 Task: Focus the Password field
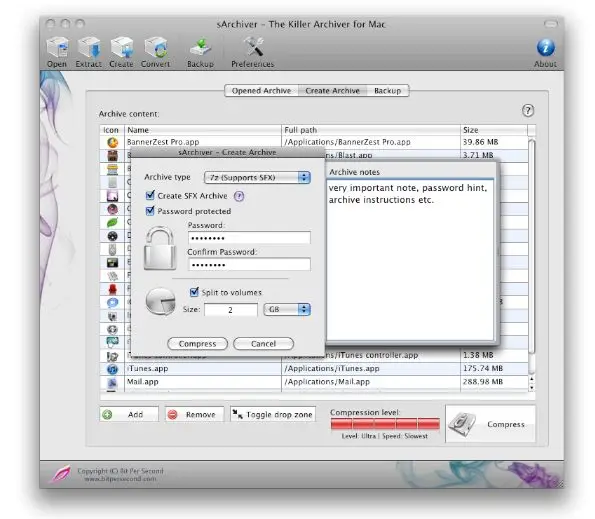click(x=249, y=238)
